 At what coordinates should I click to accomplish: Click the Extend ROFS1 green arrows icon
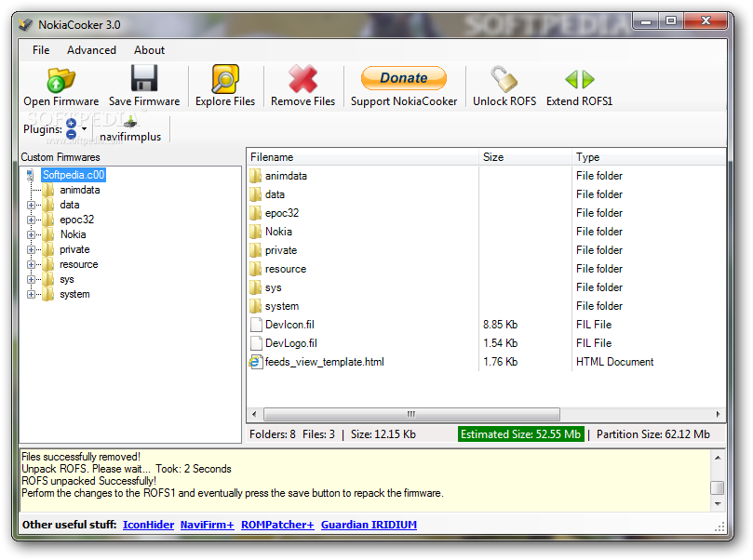(580, 79)
